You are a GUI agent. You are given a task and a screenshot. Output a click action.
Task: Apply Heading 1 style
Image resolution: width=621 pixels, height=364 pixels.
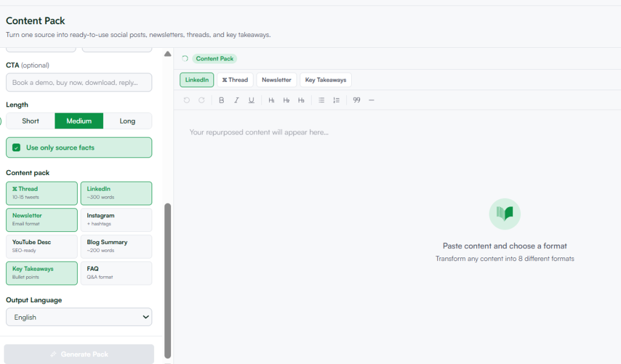point(271,100)
